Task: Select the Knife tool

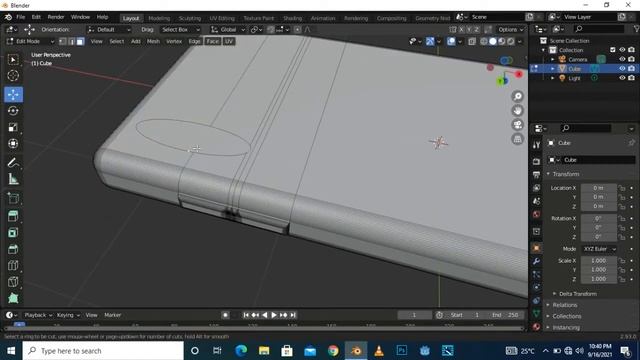Action: 13,282
